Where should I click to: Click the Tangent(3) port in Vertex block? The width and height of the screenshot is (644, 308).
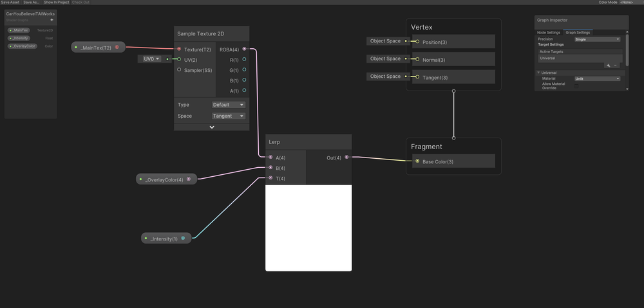point(417,77)
